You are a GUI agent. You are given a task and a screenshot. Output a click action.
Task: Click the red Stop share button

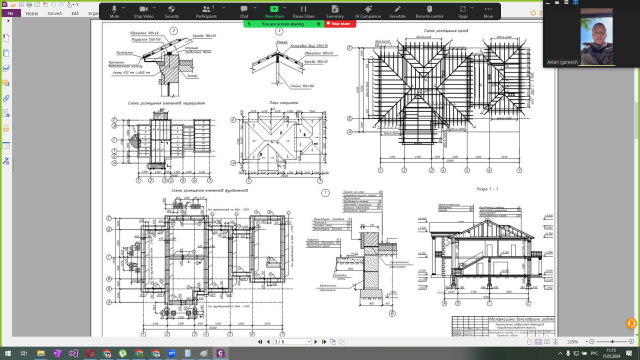340,24
